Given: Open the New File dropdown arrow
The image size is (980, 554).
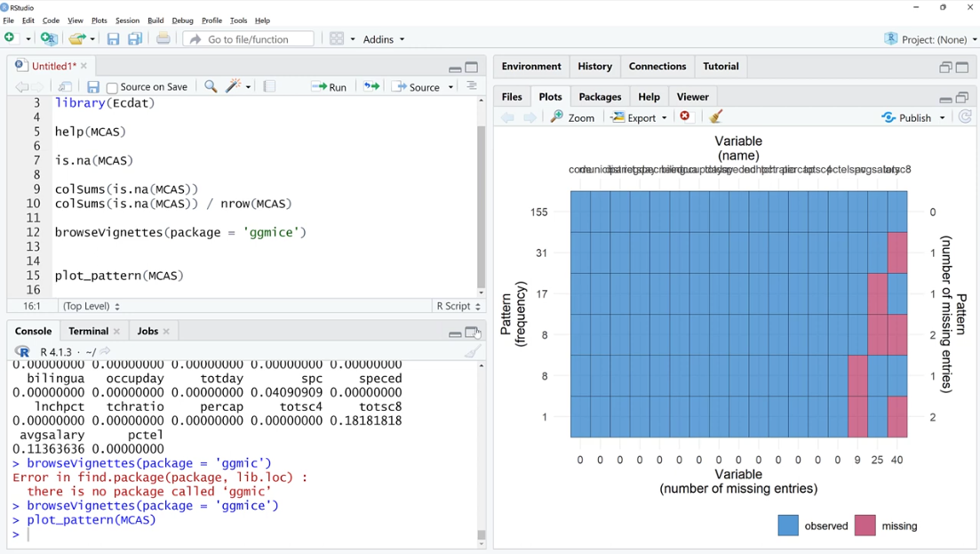Looking at the screenshot, I should pyautogui.click(x=28, y=39).
